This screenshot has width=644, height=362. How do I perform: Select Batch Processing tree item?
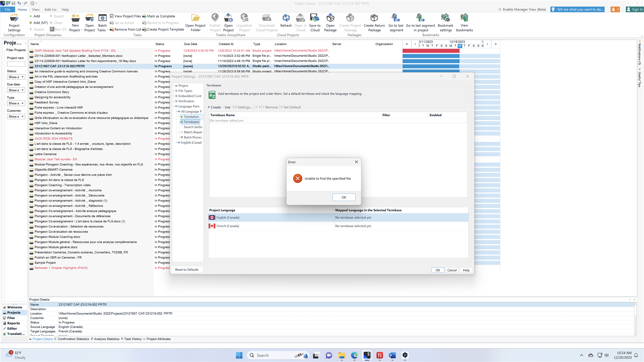(192, 137)
